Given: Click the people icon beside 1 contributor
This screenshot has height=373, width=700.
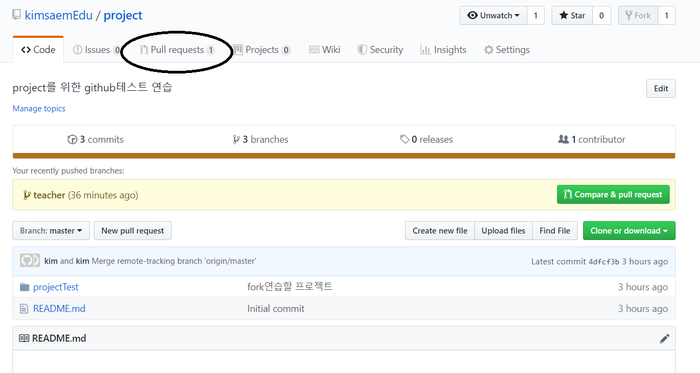Looking at the screenshot, I should 563,139.
